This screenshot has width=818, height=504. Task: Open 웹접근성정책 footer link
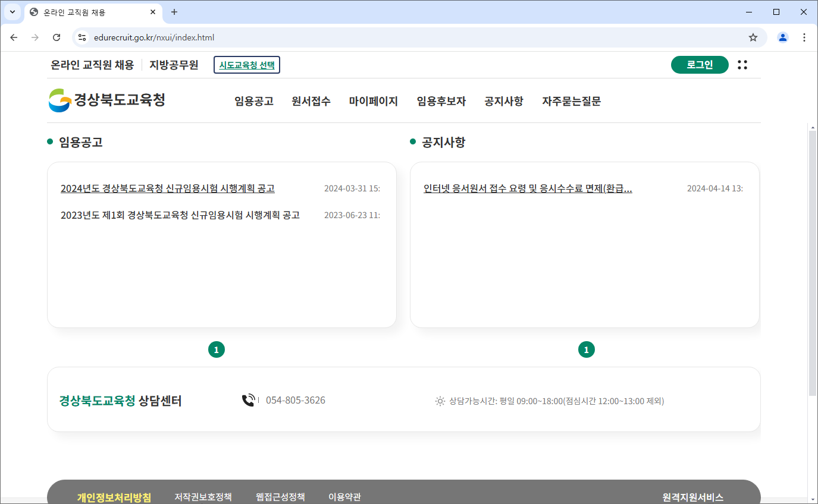pos(280,497)
